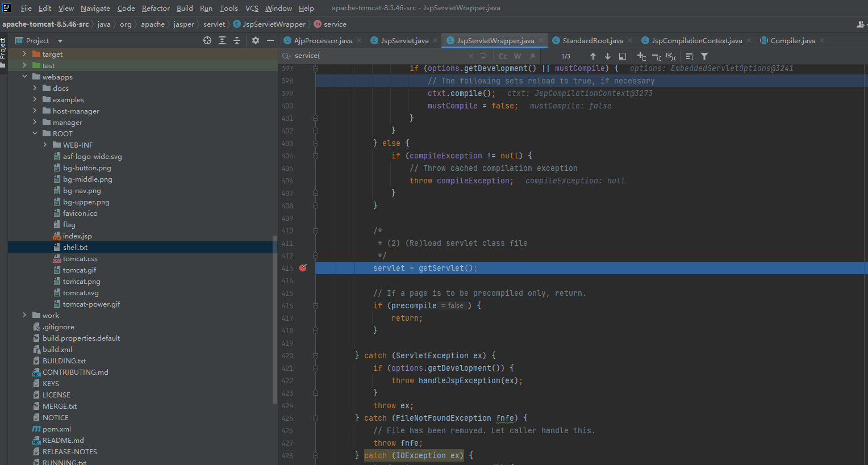Collapse the ROOT folder

[x=35, y=133]
